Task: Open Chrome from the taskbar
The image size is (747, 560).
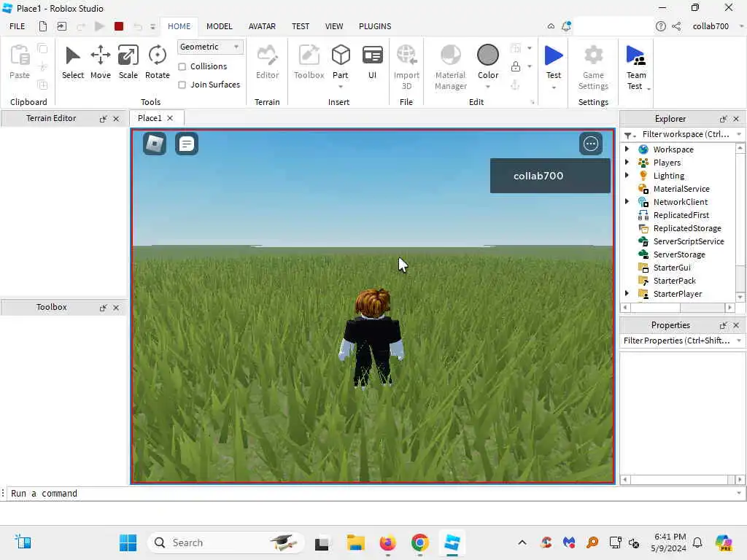Action: pos(419,542)
